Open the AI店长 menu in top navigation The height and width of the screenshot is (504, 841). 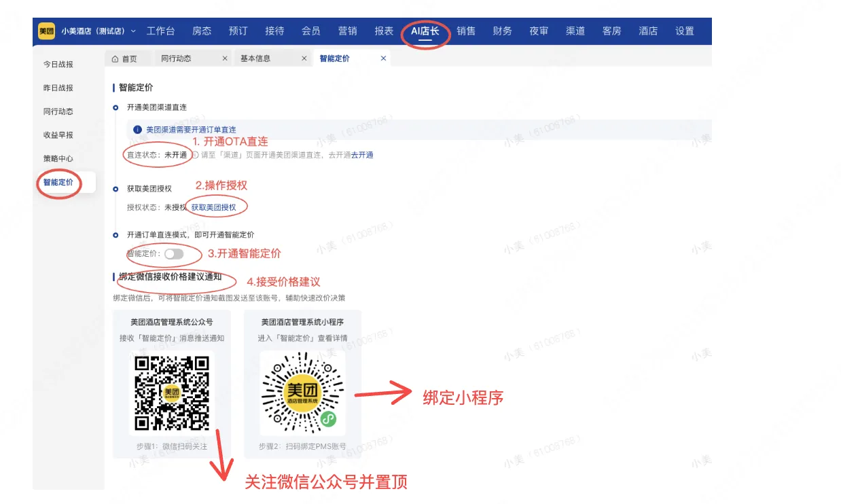pyautogui.click(x=426, y=31)
